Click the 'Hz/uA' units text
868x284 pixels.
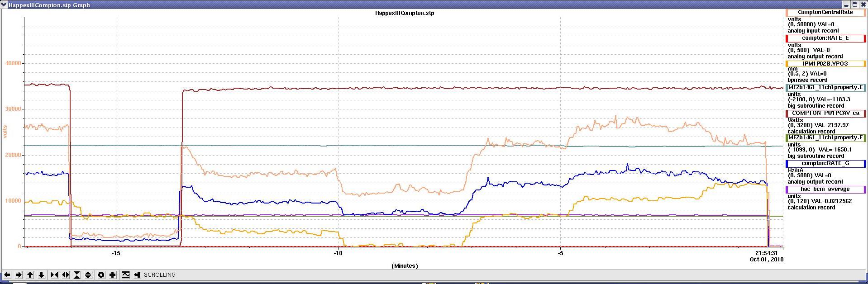coord(796,171)
